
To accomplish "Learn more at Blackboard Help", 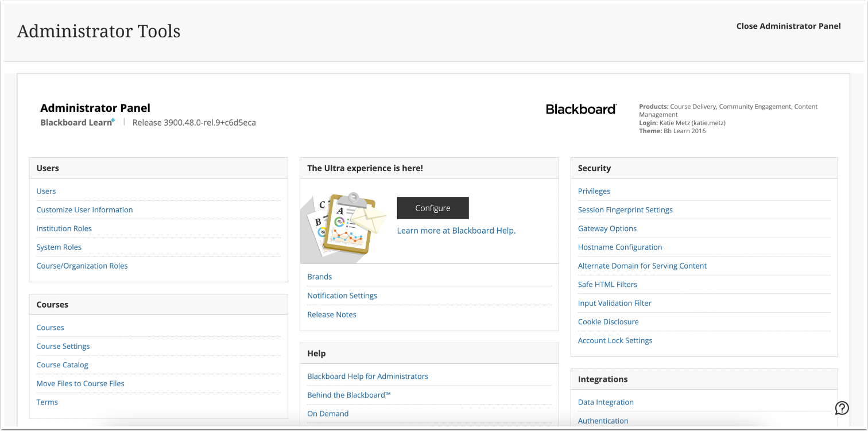I will click(x=456, y=230).
